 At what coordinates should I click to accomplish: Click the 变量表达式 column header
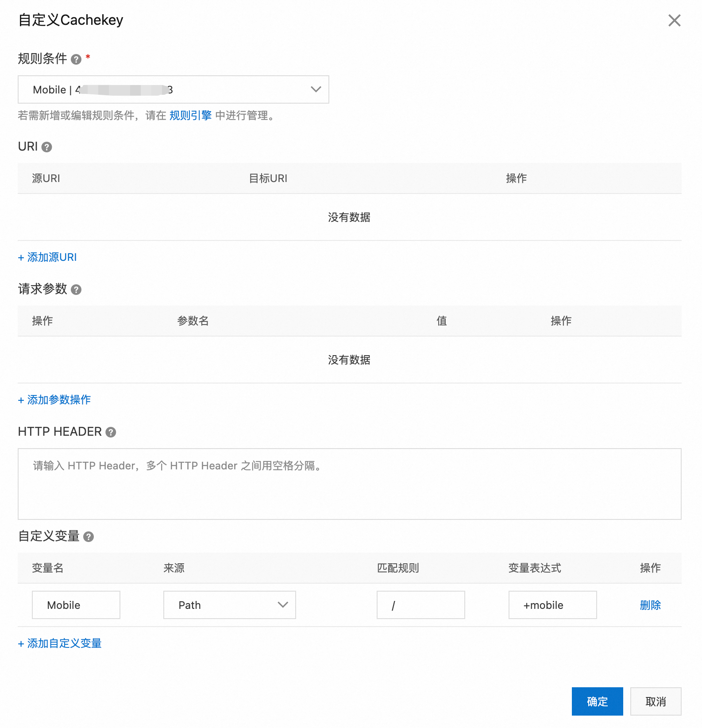click(x=535, y=568)
